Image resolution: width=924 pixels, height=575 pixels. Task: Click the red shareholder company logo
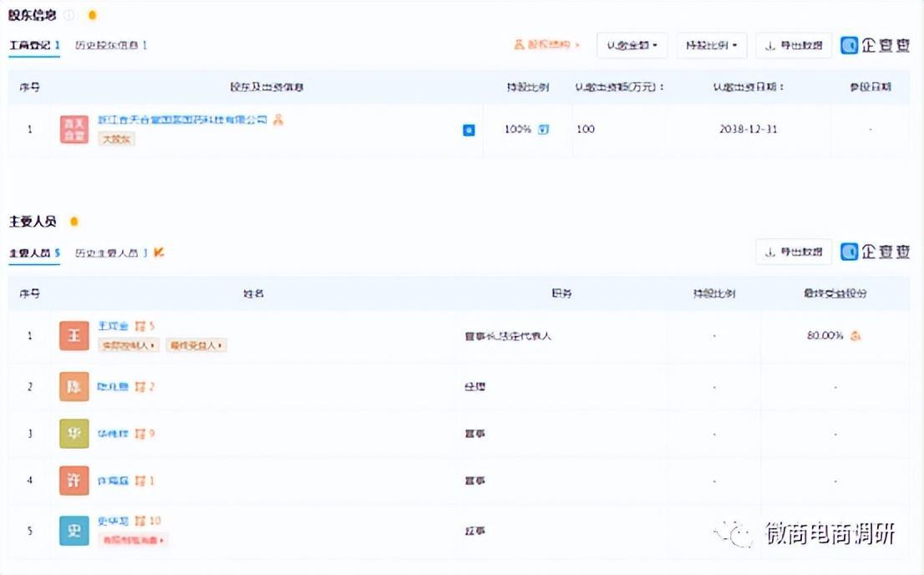(x=74, y=130)
